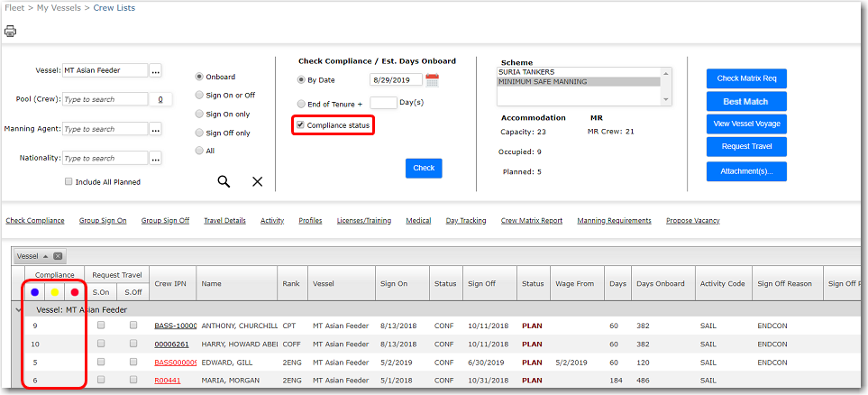Open the Crew Matrix Report menu link
The width and height of the screenshot is (868, 395).
531,221
